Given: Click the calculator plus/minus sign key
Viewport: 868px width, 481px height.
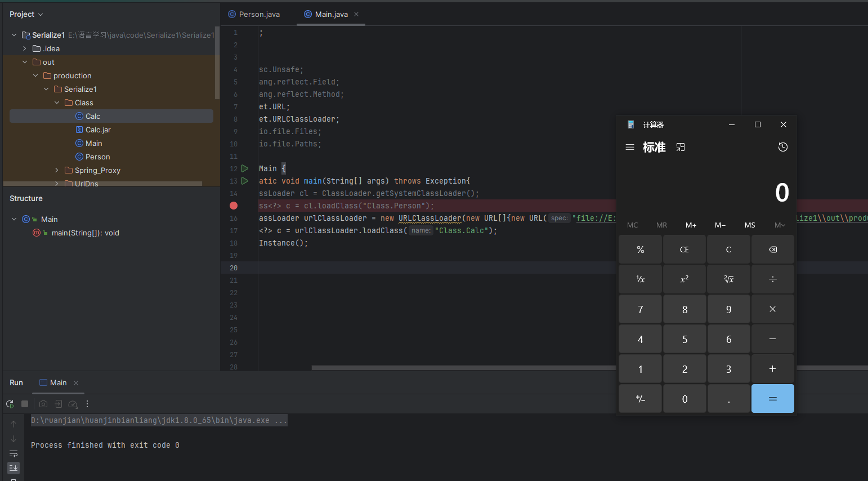Looking at the screenshot, I should [x=640, y=399].
